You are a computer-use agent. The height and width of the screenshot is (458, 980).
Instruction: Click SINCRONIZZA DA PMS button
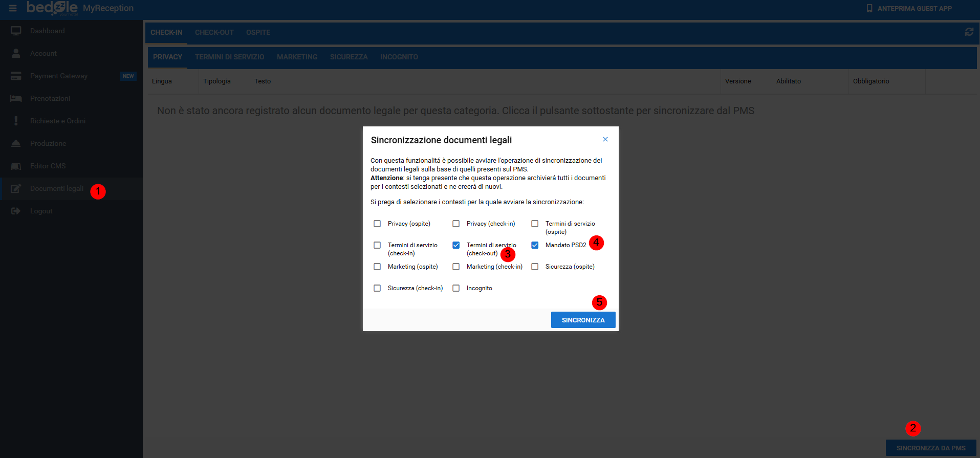930,448
